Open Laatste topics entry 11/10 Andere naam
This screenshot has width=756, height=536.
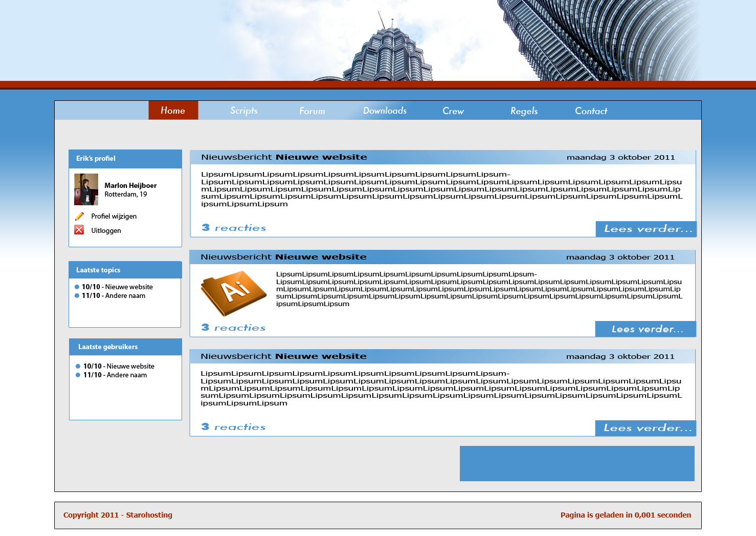click(114, 295)
